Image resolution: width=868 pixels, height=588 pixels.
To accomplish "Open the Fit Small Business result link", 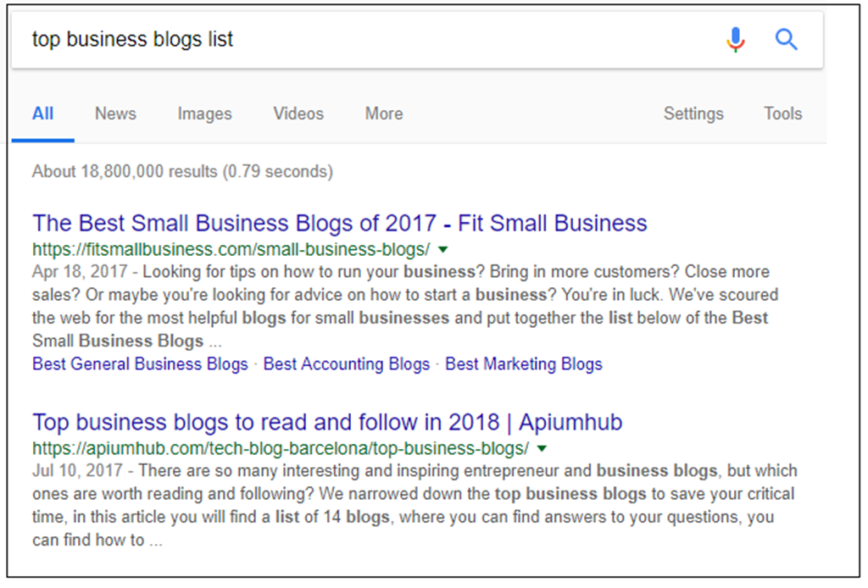I will click(x=338, y=223).
